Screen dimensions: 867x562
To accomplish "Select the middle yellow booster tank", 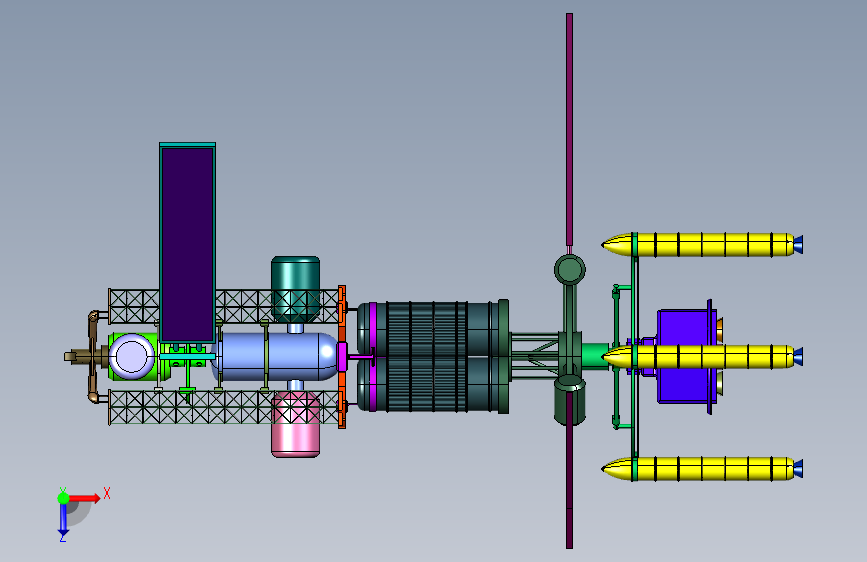I will (x=698, y=357).
